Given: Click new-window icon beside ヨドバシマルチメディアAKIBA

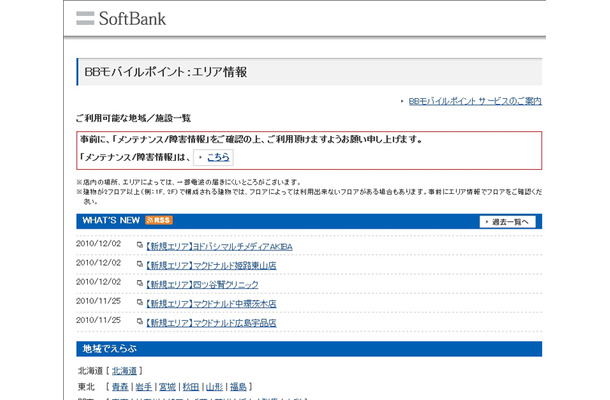Looking at the screenshot, I should 140,245.
